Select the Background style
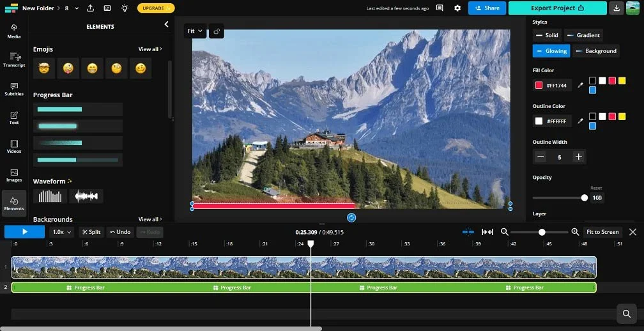 click(596, 51)
